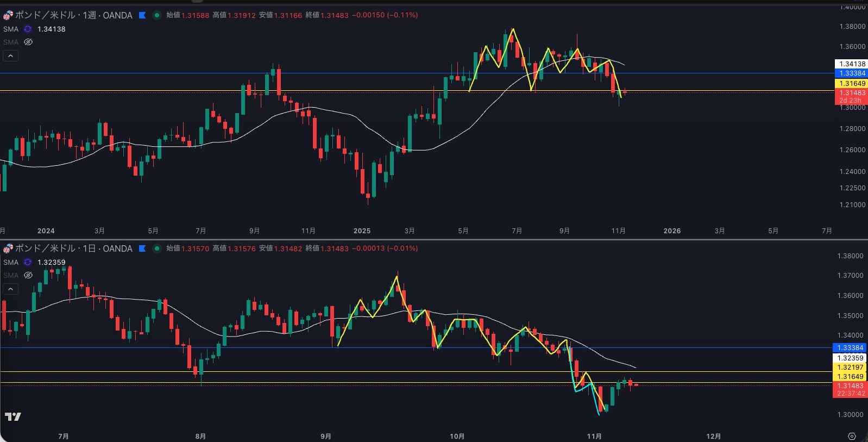Image resolution: width=868 pixels, height=442 pixels.
Task: Collapse the indicator legend on weekly chart
Action: tap(10, 55)
